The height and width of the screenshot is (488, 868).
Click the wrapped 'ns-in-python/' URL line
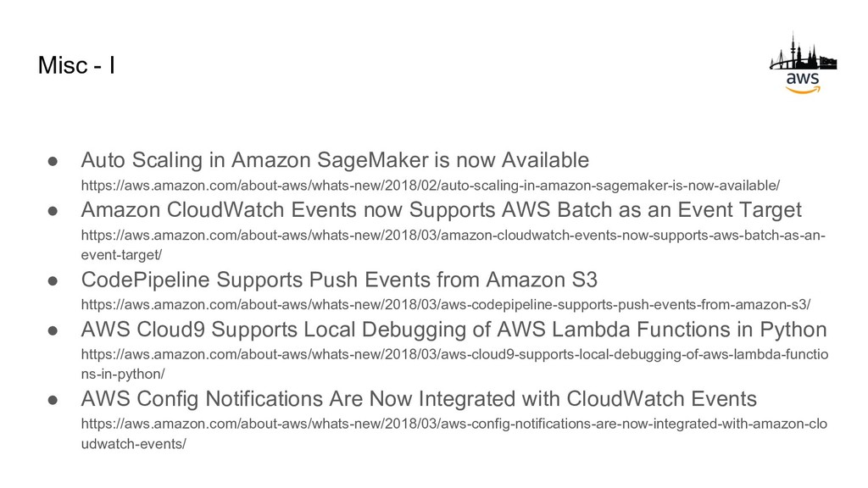pyautogui.click(x=123, y=374)
